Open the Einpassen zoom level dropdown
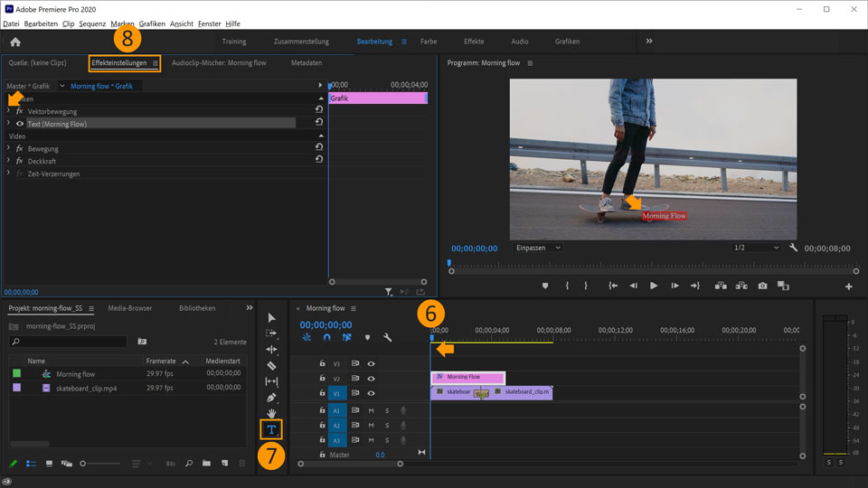The width and height of the screenshot is (868, 488). 537,248
